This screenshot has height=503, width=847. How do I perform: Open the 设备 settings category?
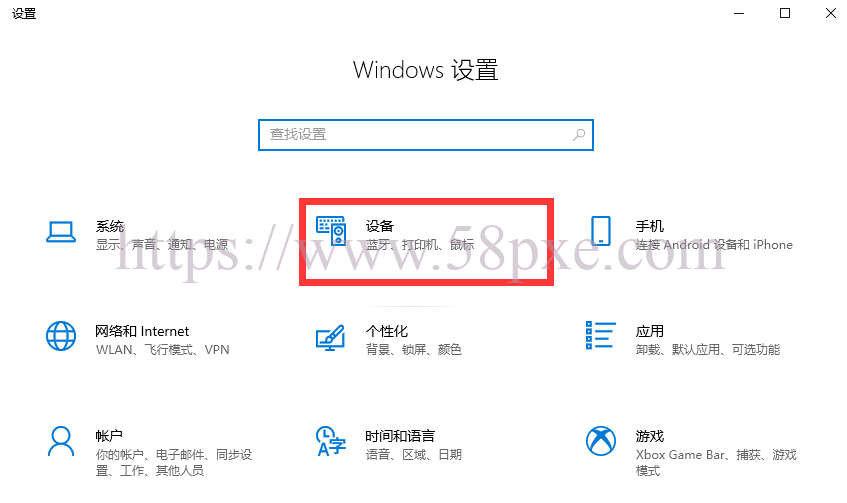click(x=380, y=226)
